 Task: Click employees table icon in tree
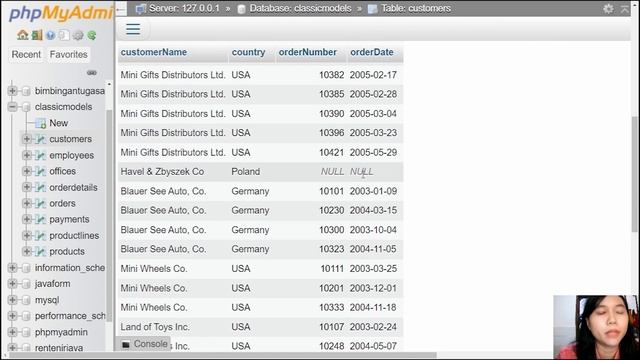pyautogui.click(x=40, y=156)
